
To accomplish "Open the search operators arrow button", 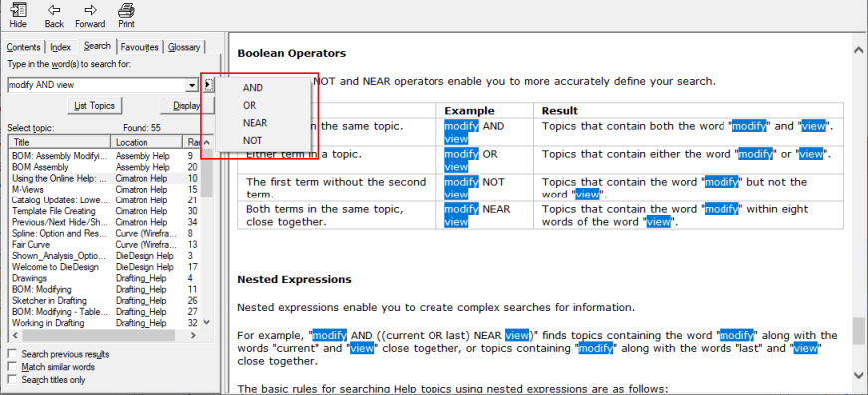I will coord(207,85).
